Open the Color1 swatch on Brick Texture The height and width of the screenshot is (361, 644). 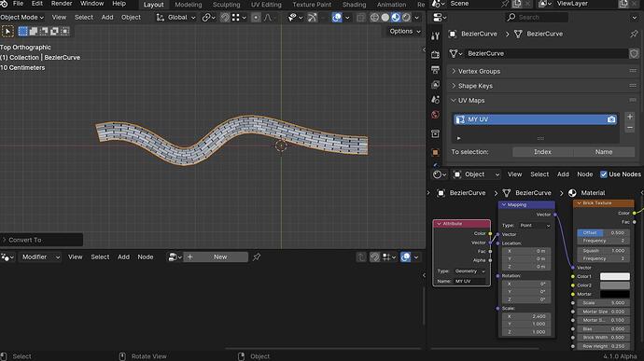(x=614, y=276)
